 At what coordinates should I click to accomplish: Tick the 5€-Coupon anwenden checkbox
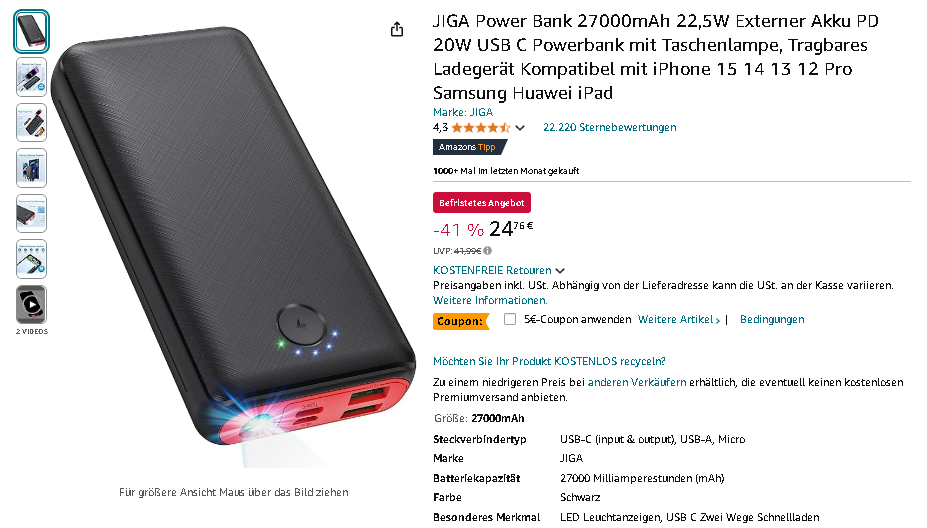coord(510,319)
